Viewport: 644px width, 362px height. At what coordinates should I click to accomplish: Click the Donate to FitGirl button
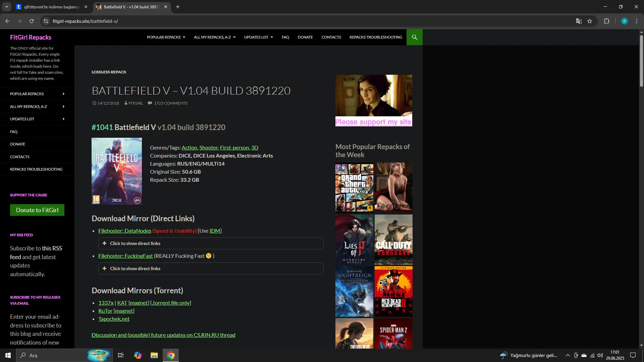pos(37,210)
